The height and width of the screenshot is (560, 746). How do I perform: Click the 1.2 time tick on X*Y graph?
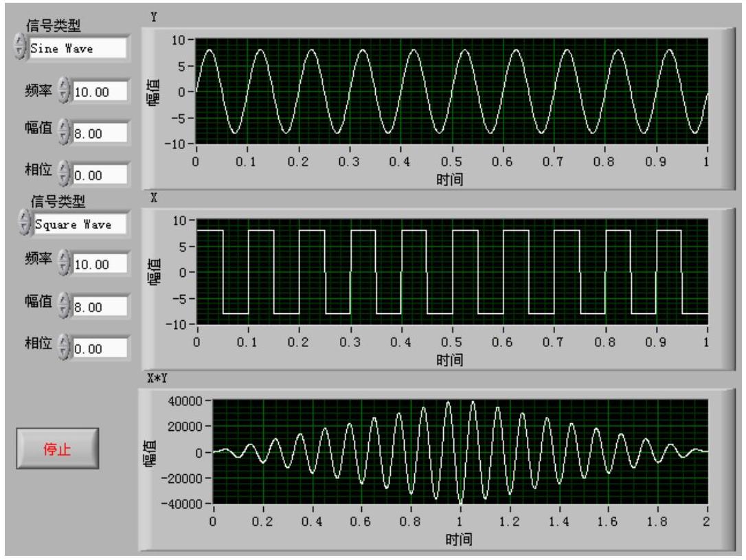click(509, 522)
